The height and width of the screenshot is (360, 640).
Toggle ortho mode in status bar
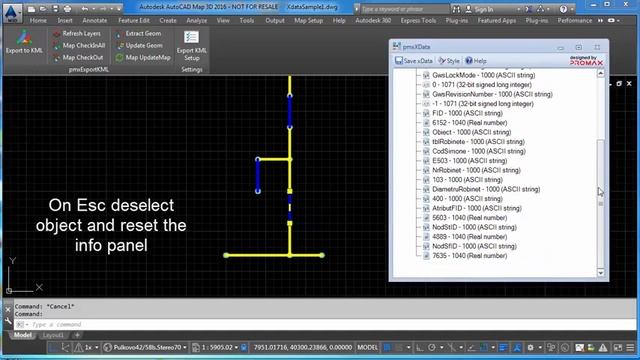pyautogui.click(x=419, y=348)
